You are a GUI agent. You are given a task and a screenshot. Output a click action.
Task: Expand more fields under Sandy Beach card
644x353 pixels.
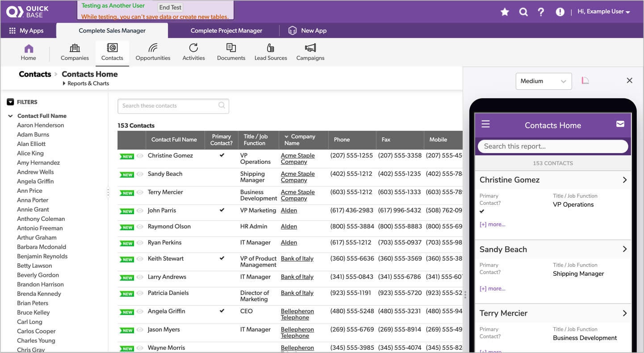[493, 289]
